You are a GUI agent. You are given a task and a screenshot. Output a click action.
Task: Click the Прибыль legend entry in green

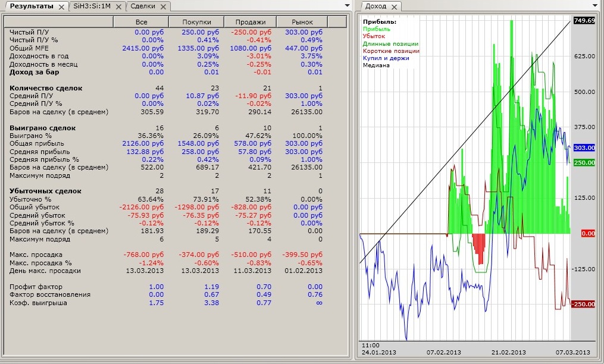(376, 29)
